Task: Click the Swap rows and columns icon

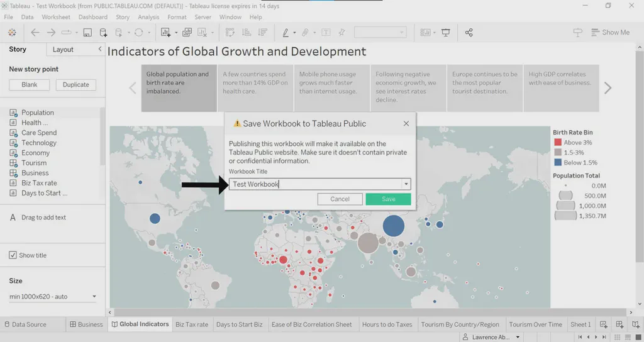Action: click(x=230, y=33)
